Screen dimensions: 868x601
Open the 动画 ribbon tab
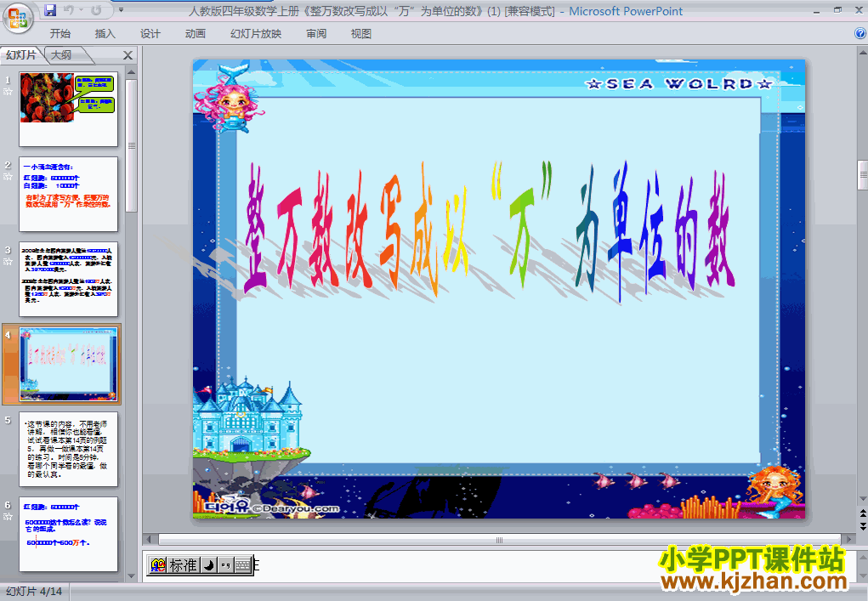pyautogui.click(x=196, y=34)
